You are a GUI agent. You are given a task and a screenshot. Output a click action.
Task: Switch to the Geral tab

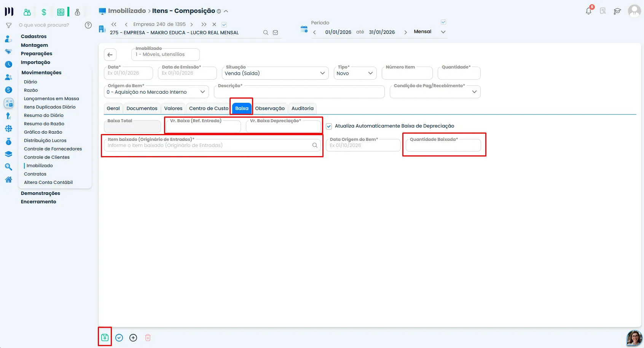tap(113, 109)
